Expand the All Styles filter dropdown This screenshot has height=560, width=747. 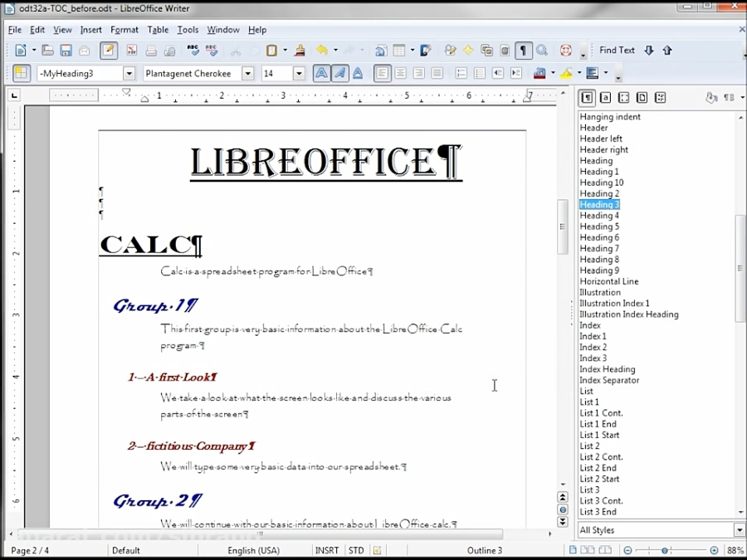(739, 529)
